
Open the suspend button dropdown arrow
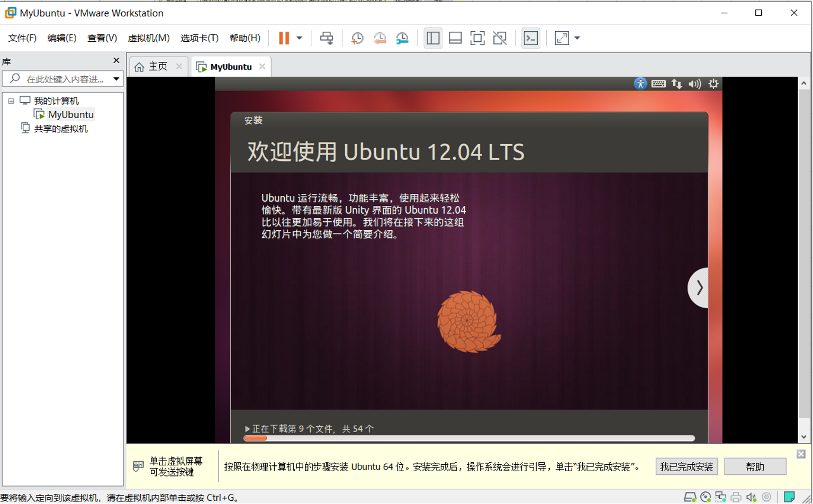pos(300,38)
